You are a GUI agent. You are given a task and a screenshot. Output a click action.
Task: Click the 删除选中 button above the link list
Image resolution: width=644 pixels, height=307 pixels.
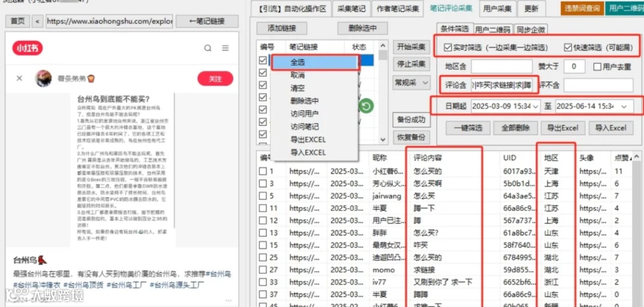tap(363, 29)
